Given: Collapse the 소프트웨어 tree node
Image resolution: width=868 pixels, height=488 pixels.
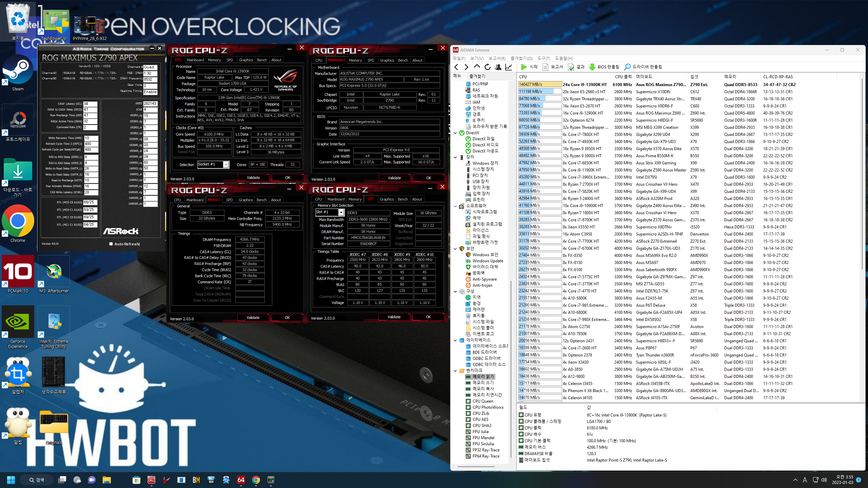Looking at the screenshot, I should point(455,206).
